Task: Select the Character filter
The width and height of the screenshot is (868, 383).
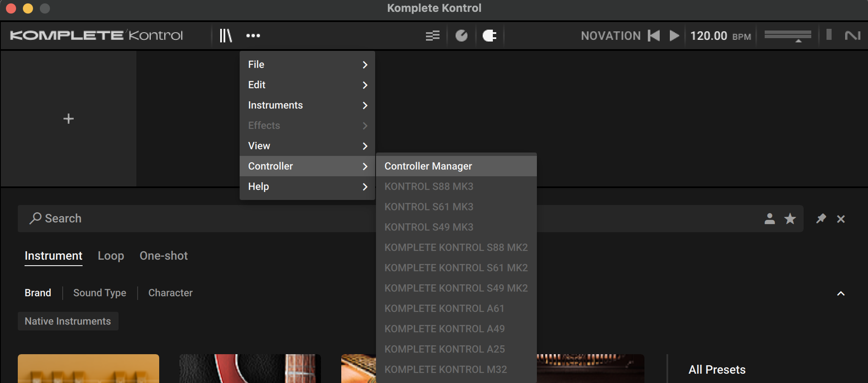Action: (x=170, y=293)
